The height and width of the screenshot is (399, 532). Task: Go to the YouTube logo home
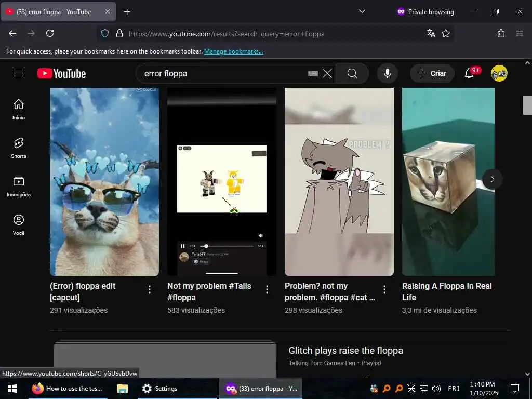point(61,73)
